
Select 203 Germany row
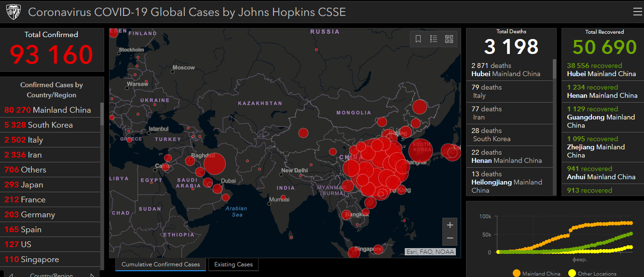(x=50, y=214)
